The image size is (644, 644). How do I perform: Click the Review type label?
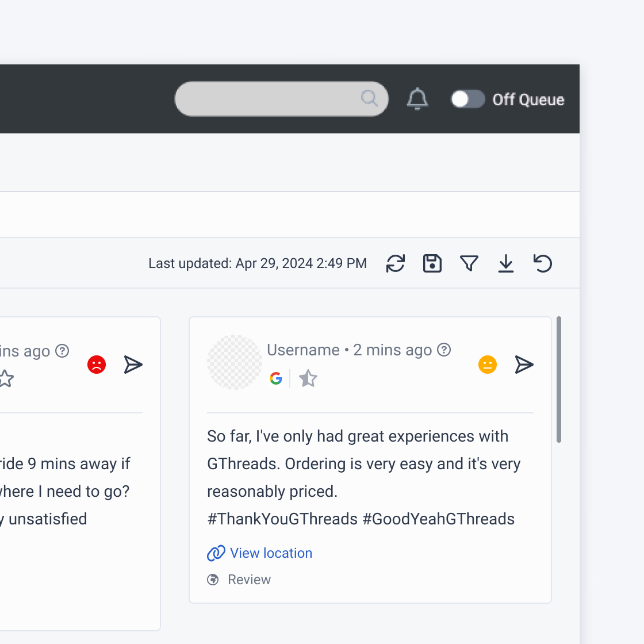pos(249,580)
